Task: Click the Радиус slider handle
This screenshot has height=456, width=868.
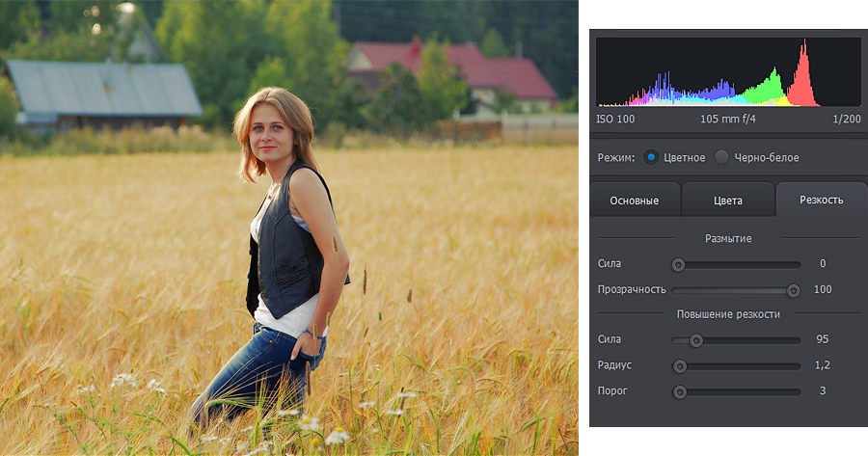Action: pos(680,366)
